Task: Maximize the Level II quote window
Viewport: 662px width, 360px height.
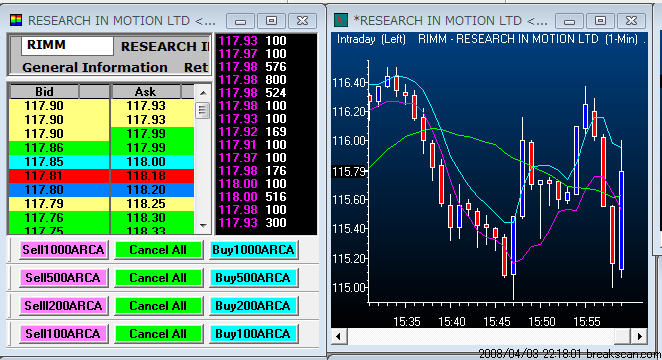Action: (x=271, y=21)
